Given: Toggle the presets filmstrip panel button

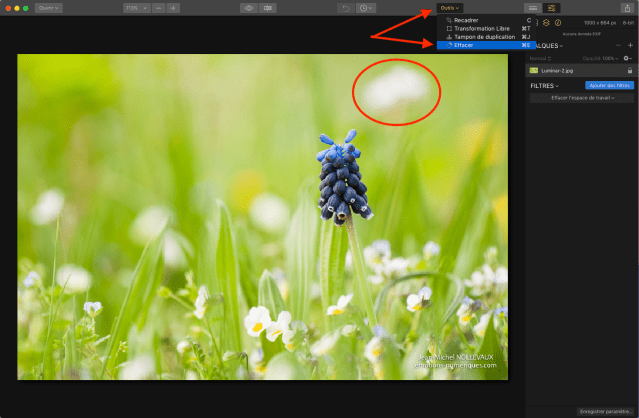Looking at the screenshot, I should tap(533, 8).
